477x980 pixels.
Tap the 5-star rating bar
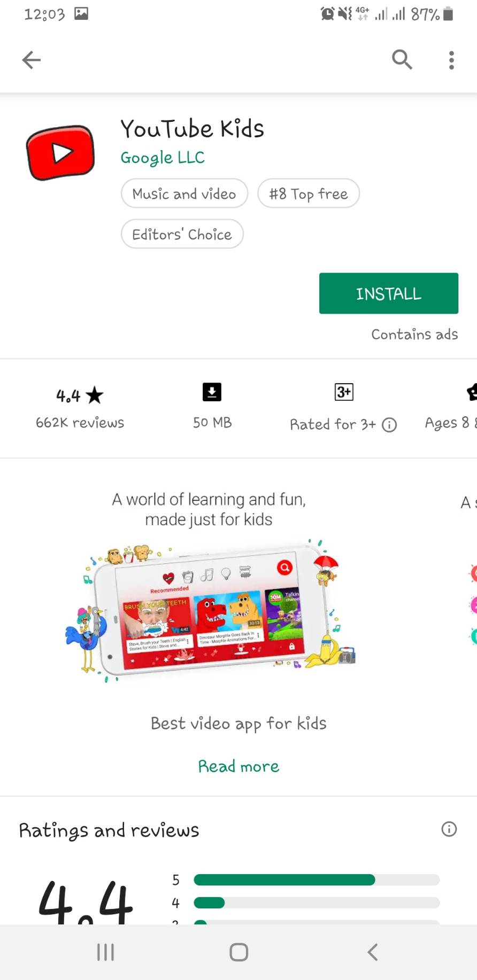click(317, 880)
